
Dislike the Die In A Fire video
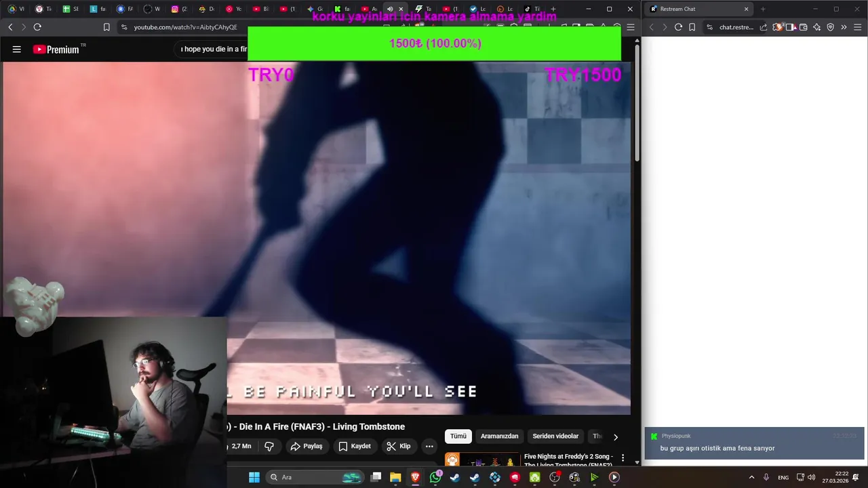pyautogui.click(x=269, y=446)
